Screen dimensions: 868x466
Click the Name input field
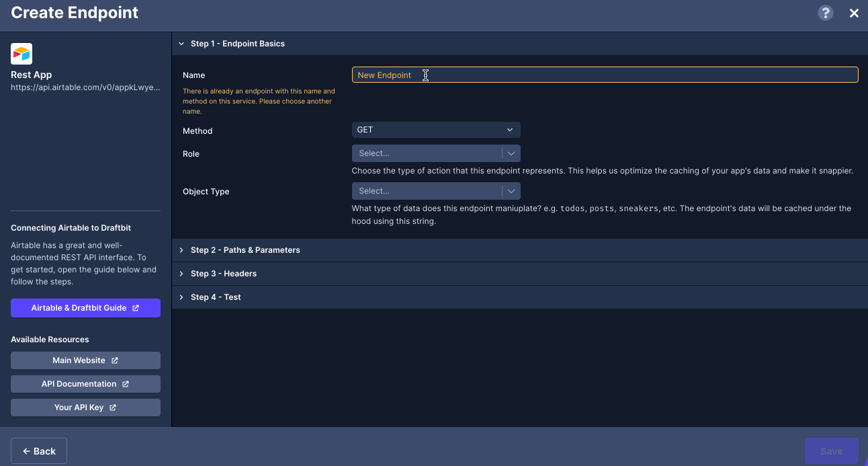(605, 75)
